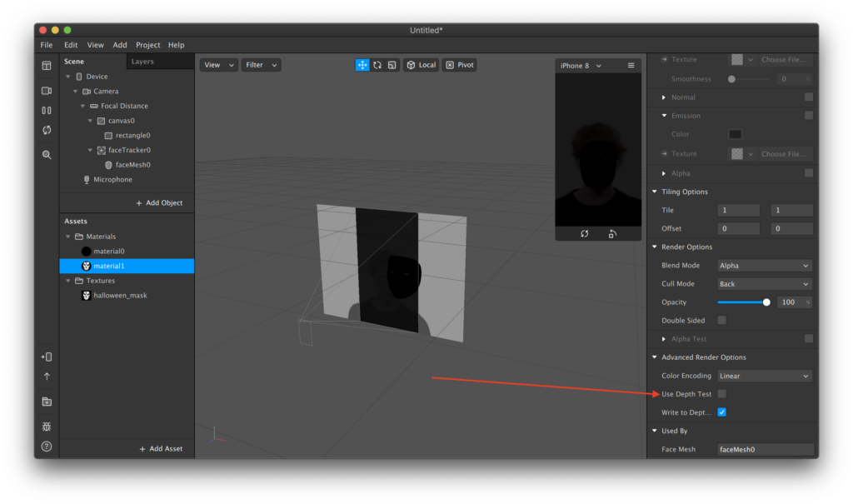Screen dimensions: 853x504
Task: Switch to the Layers tab
Action: tap(142, 62)
